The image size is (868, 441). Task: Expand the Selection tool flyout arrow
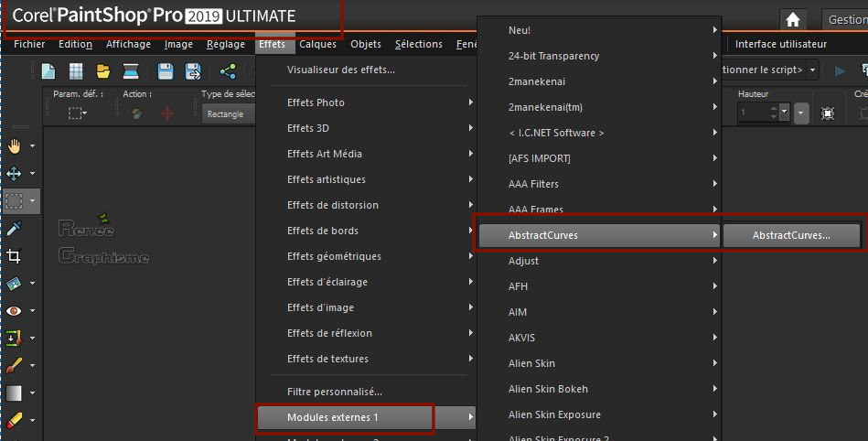[32, 200]
